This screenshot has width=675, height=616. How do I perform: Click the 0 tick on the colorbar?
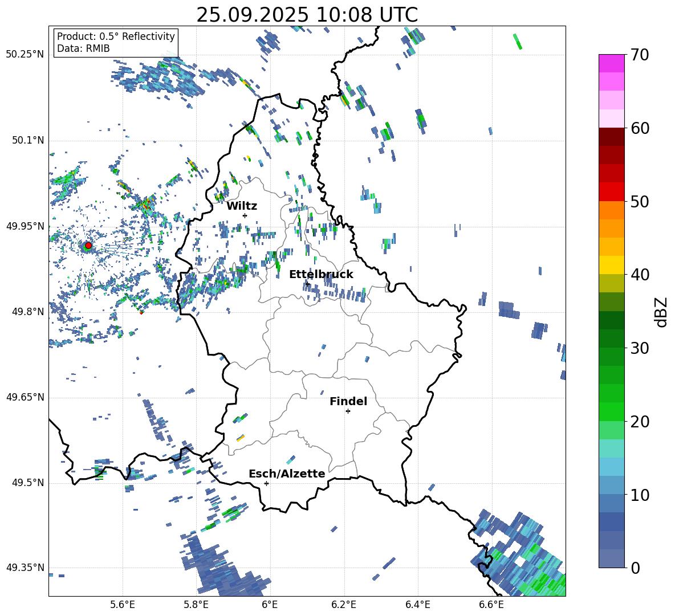click(635, 568)
